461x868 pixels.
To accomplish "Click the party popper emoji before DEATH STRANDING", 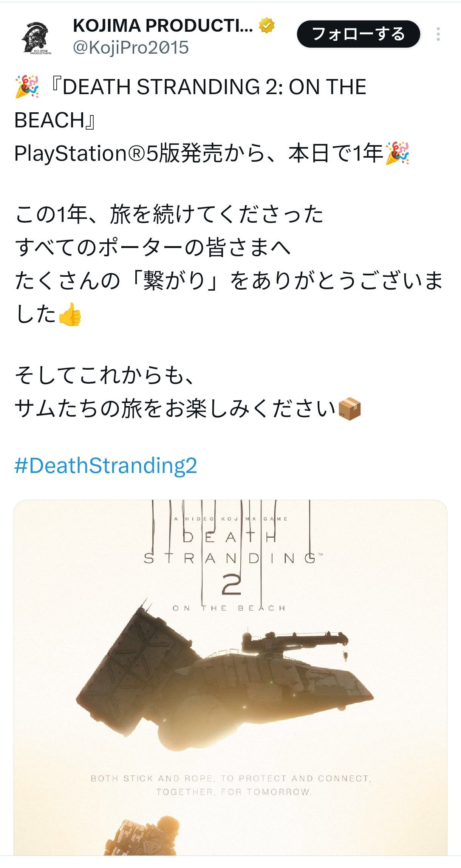I will point(27,87).
